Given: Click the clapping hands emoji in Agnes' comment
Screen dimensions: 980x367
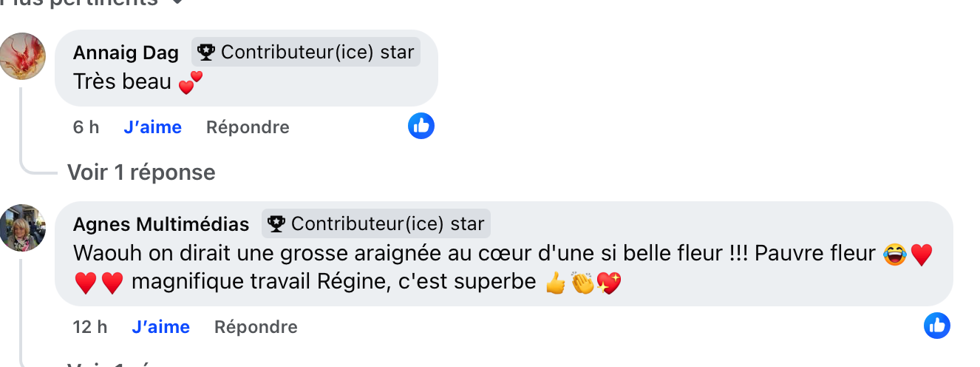Looking at the screenshot, I should click(582, 283).
